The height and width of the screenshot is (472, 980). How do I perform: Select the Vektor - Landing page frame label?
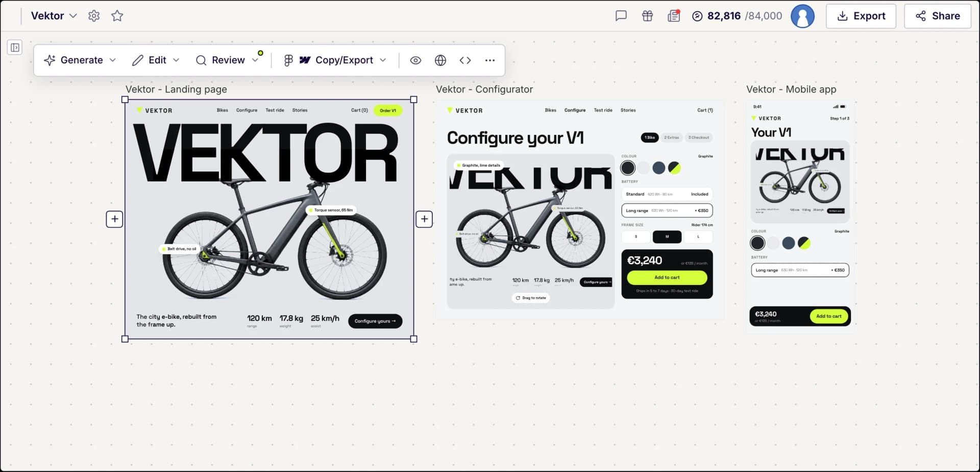(176, 89)
